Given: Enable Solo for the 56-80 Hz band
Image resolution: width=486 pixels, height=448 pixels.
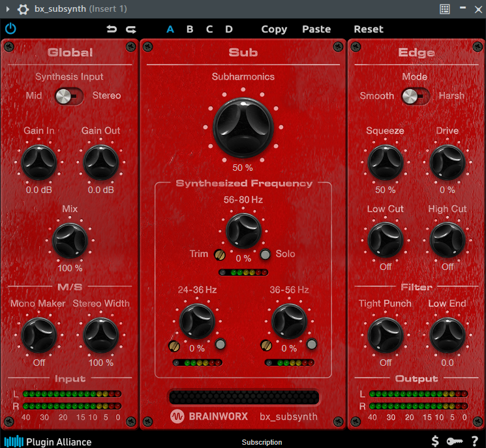Looking at the screenshot, I should click(x=265, y=254).
